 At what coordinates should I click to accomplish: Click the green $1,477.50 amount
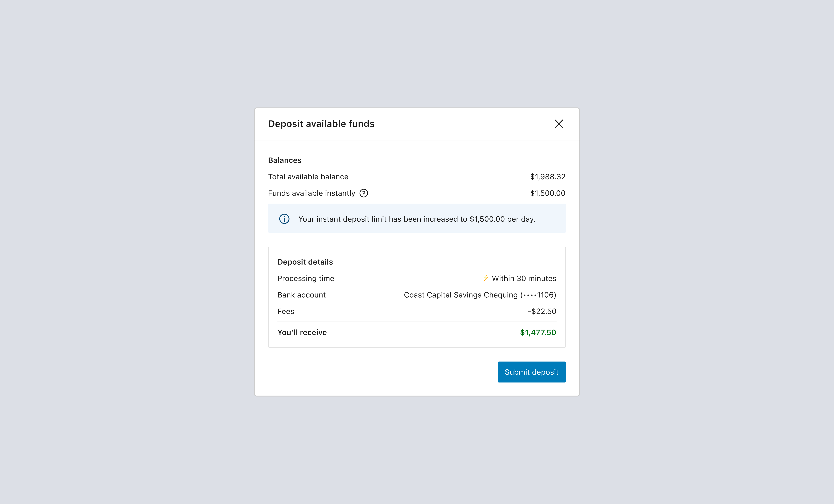point(538,332)
